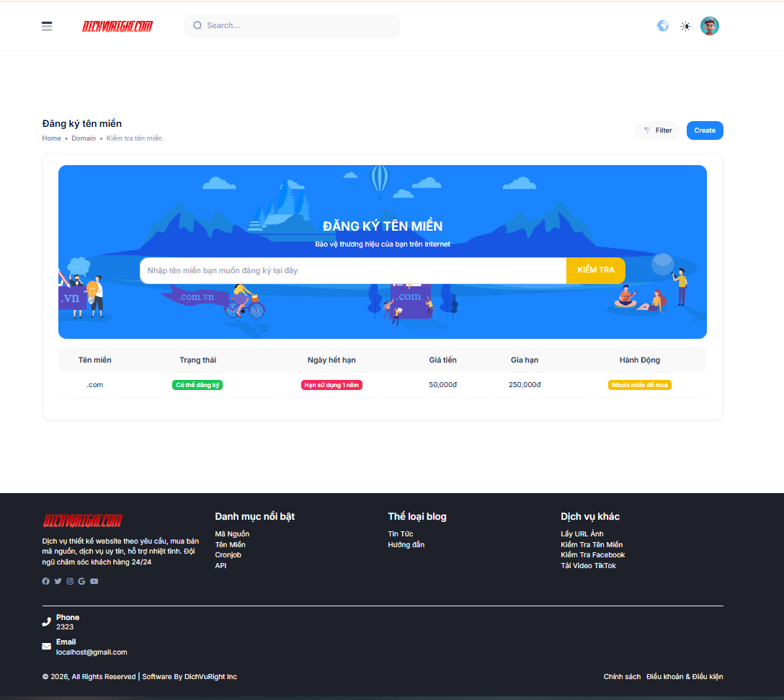Open the globe language selector
Image resolution: width=784 pixels, height=700 pixels.
point(663,26)
